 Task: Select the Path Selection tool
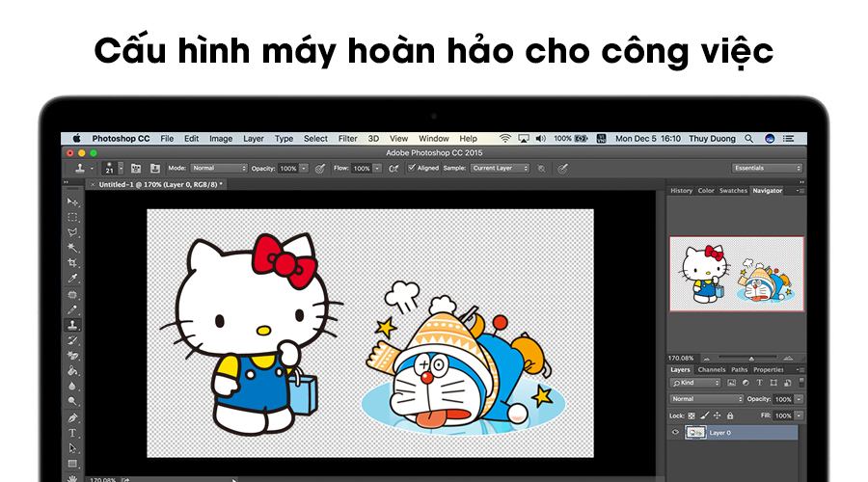(x=72, y=448)
